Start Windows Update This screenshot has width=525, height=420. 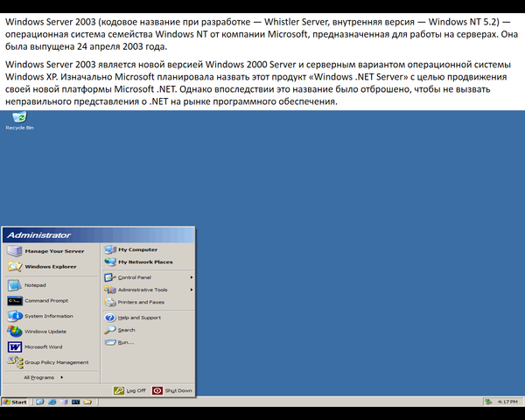(45, 332)
